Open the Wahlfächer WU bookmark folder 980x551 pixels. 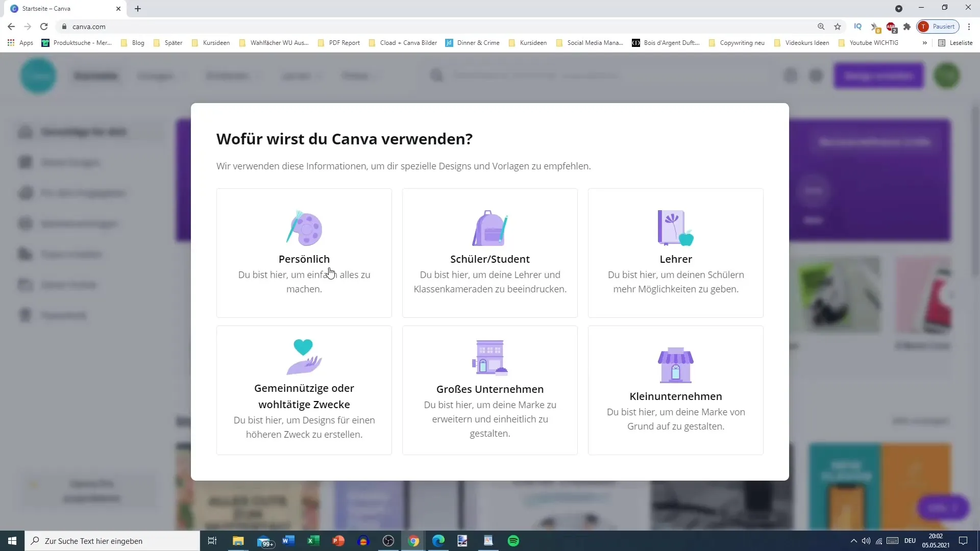[274, 43]
